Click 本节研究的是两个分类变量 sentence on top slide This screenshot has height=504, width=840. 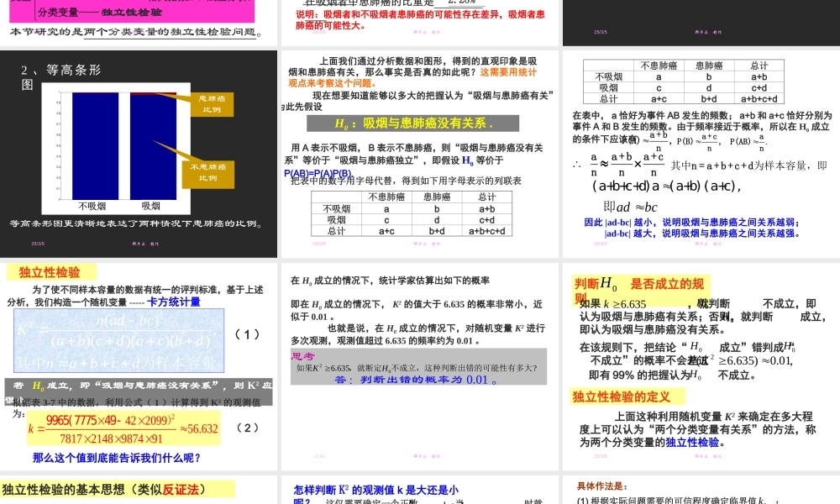136,32
